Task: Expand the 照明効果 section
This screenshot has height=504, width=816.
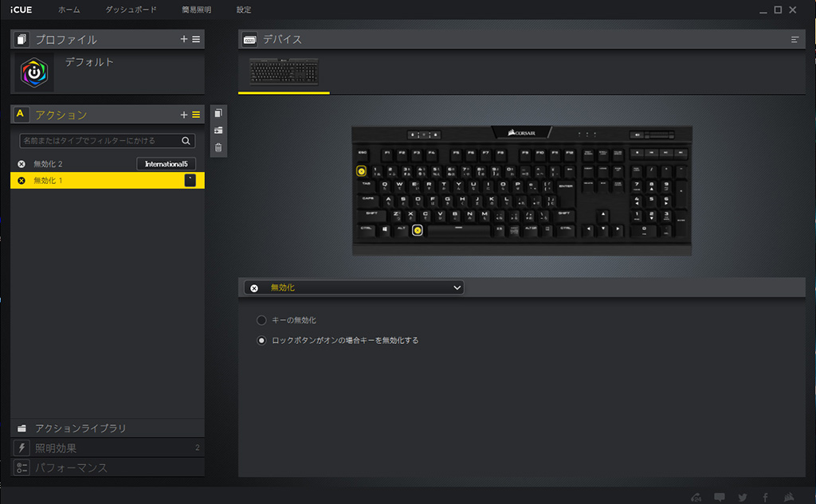Action: click(108, 447)
